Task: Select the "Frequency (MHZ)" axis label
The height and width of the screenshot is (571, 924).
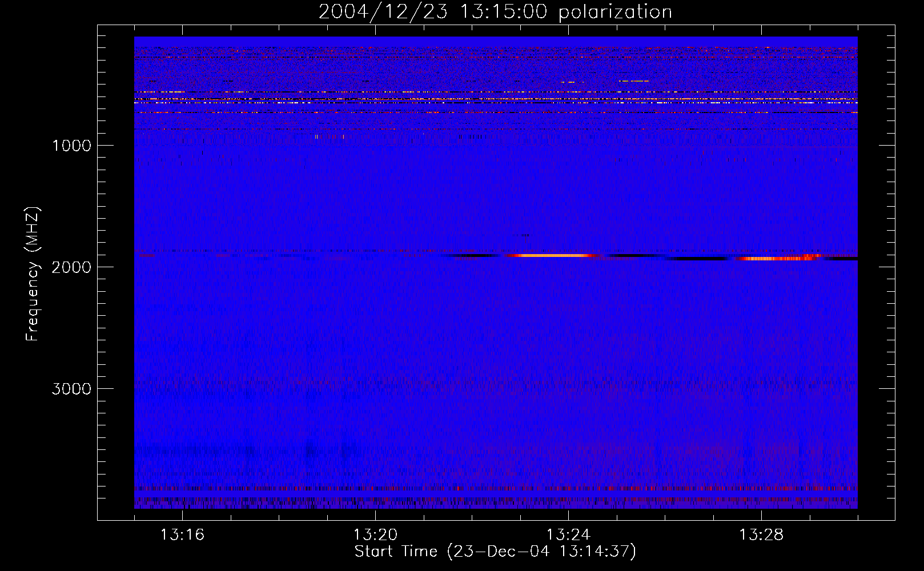Action: pyautogui.click(x=33, y=274)
